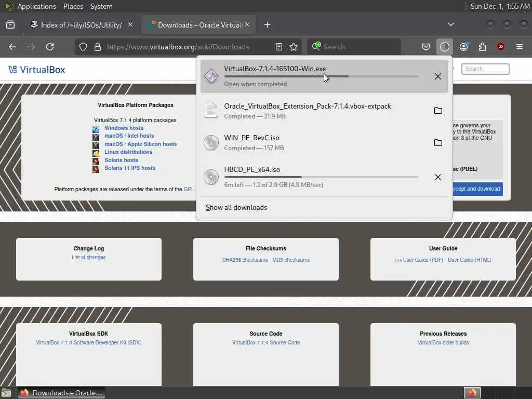Screen dimensions: 532x399
Task: Switch to Index of /~lily/ISOs/Utility/ tab
Action: [x=82, y=25]
